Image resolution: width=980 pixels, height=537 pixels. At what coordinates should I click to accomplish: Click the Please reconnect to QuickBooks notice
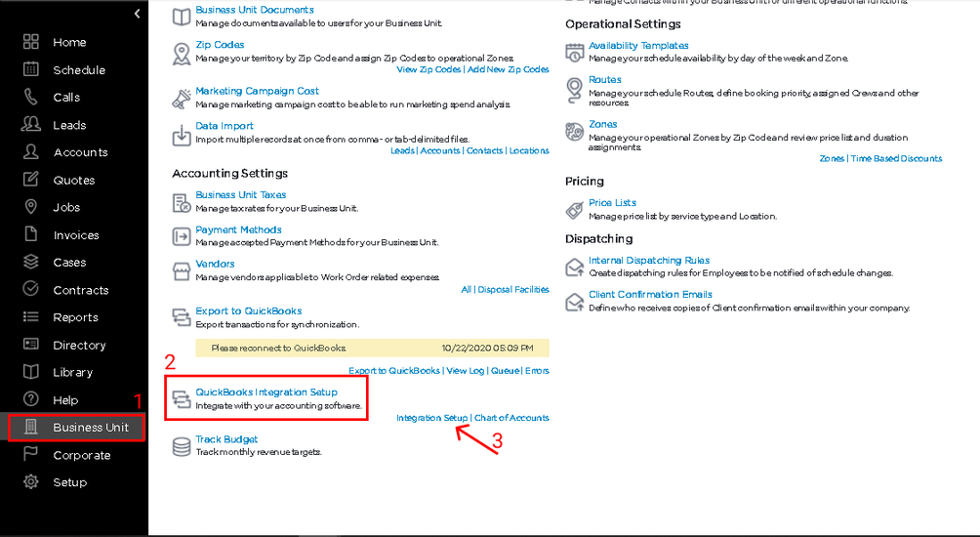pyautogui.click(x=373, y=349)
